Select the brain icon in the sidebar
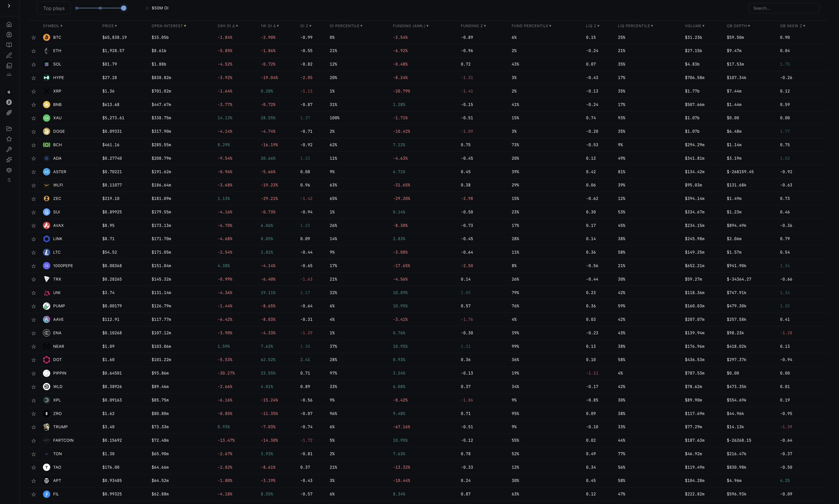839x504 pixels. 9,34
